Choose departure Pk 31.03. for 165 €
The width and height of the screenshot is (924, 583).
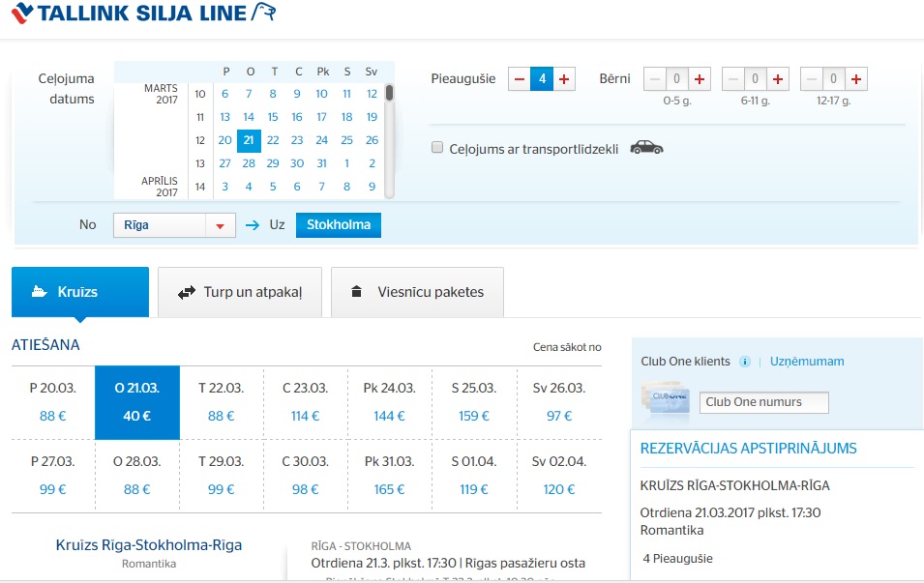tap(390, 476)
